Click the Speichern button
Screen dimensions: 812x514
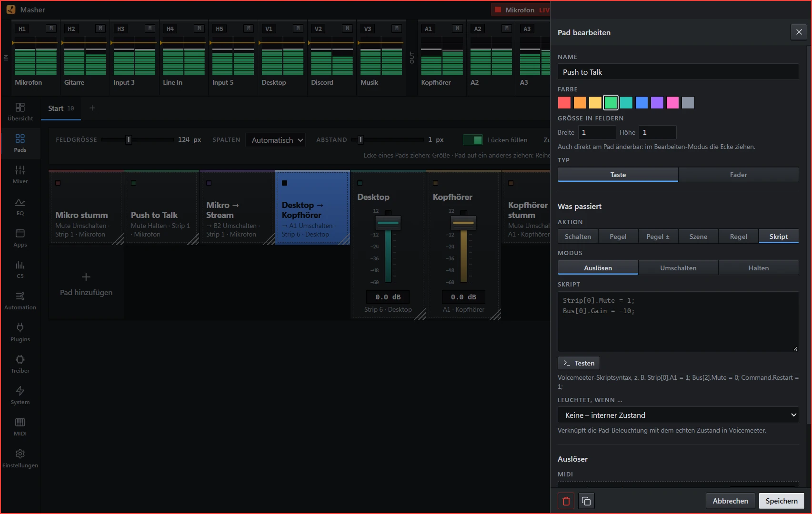point(782,501)
